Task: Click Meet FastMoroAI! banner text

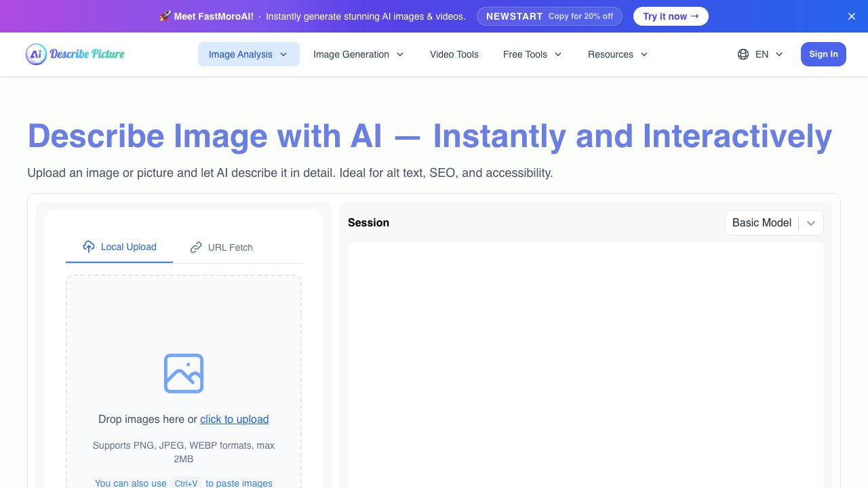Action: pos(214,16)
